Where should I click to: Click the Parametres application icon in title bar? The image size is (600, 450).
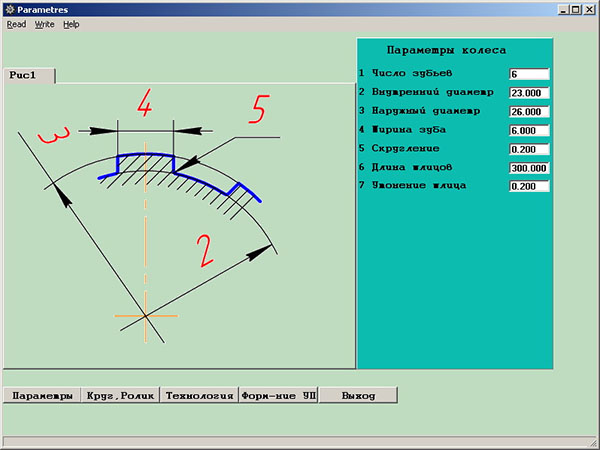(x=9, y=9)
